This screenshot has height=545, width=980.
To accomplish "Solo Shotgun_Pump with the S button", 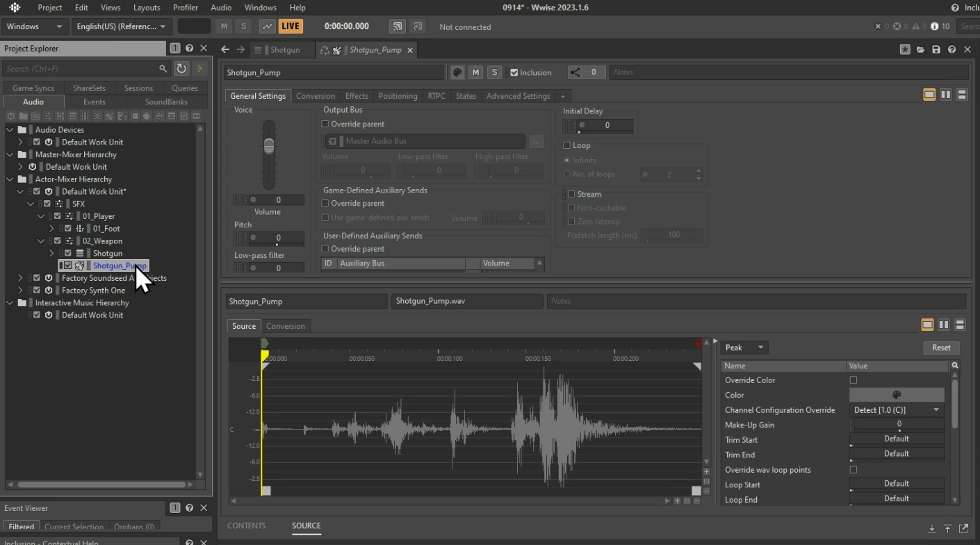I will tap(494, 72).
